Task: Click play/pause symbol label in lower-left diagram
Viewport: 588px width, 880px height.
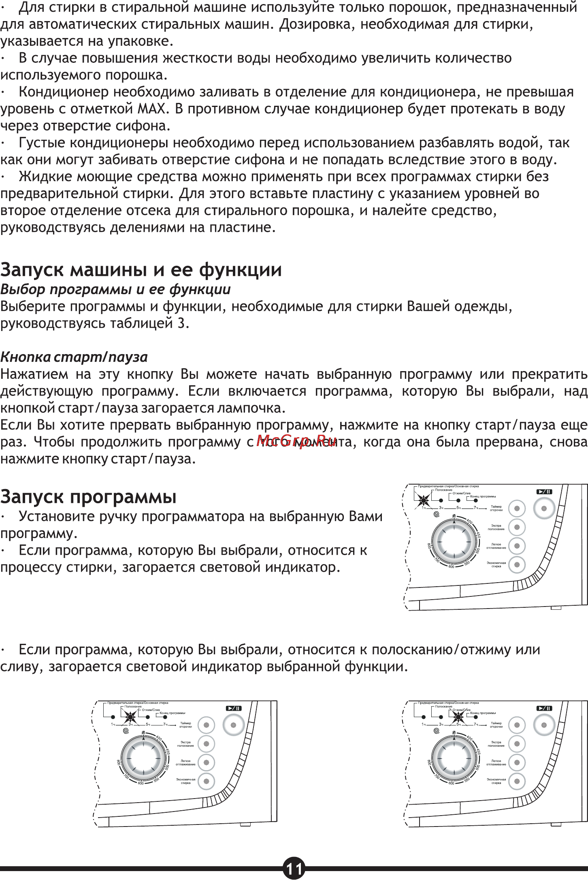Action: coord(234,709)
